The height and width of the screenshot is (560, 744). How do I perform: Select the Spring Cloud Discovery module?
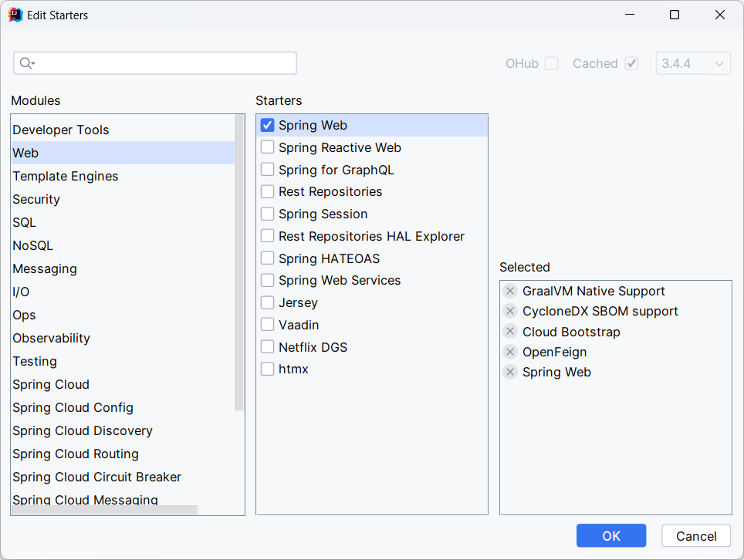coord(123,430)
